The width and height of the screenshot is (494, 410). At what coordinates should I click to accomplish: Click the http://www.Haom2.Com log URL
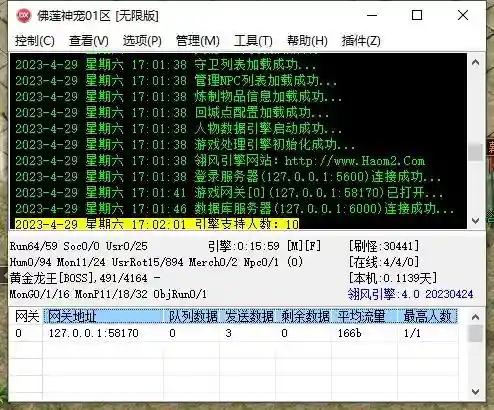pyautogui.click(x=355, y=161)
